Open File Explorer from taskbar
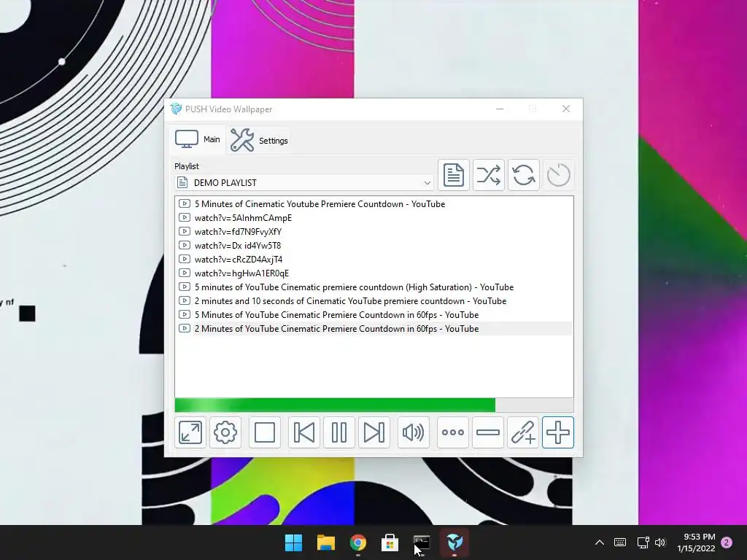Image resolution: width=747 pixels, height=560 pixels. click(x=326, y=542)
